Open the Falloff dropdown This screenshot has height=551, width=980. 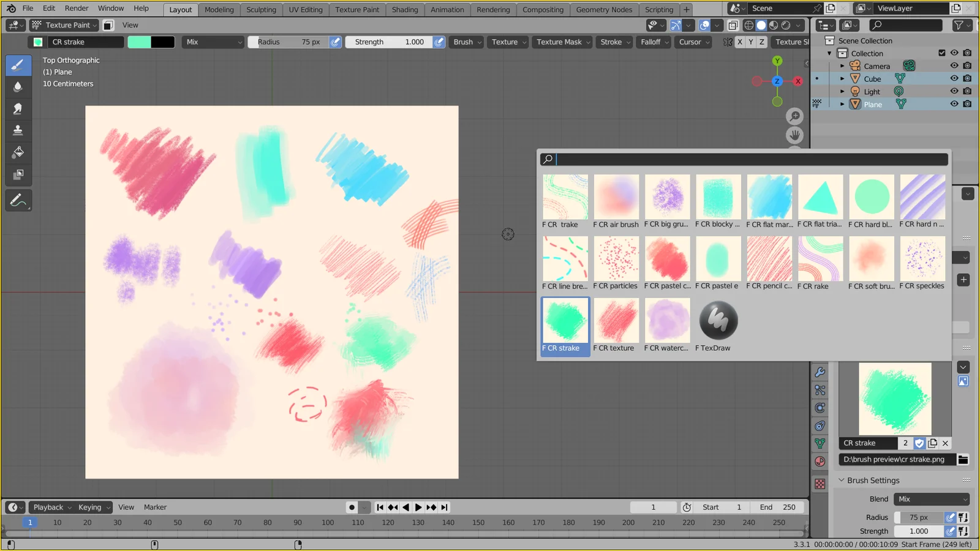point(653,42)
